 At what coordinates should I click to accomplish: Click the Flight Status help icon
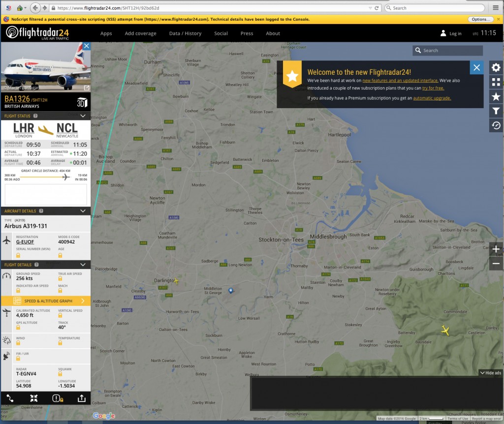click(x=35, y=116)
